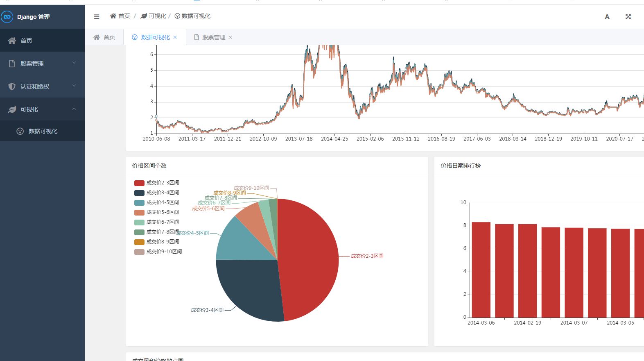
Task: Switch to the 首页 tab
Action: click(104, 37)
